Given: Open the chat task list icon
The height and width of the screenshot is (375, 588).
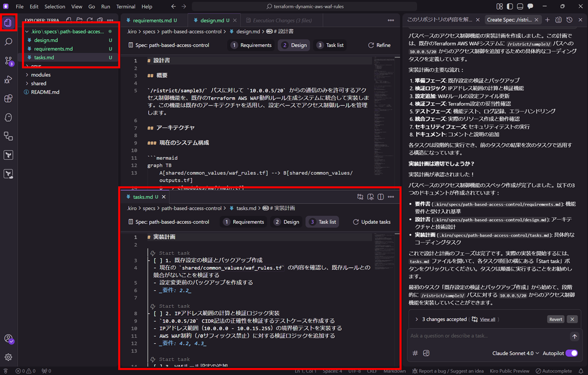Looking at the screenshot, I should tap(558, 20).
